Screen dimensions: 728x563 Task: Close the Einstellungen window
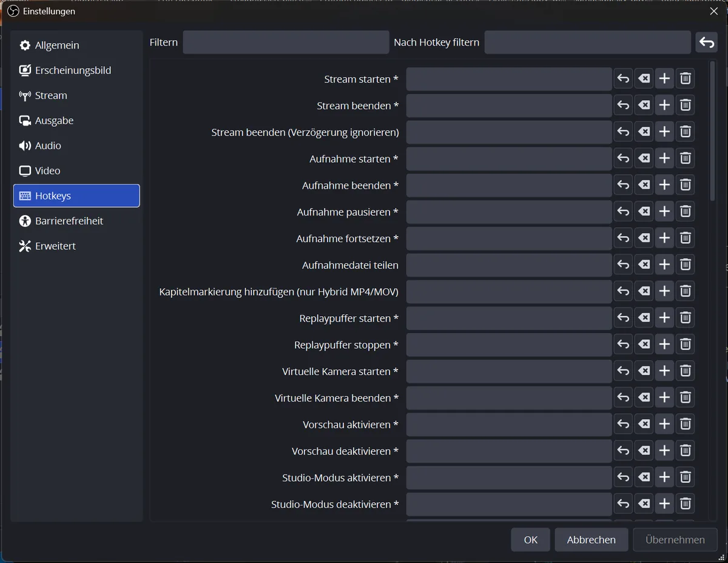click(x=714, y=11)
